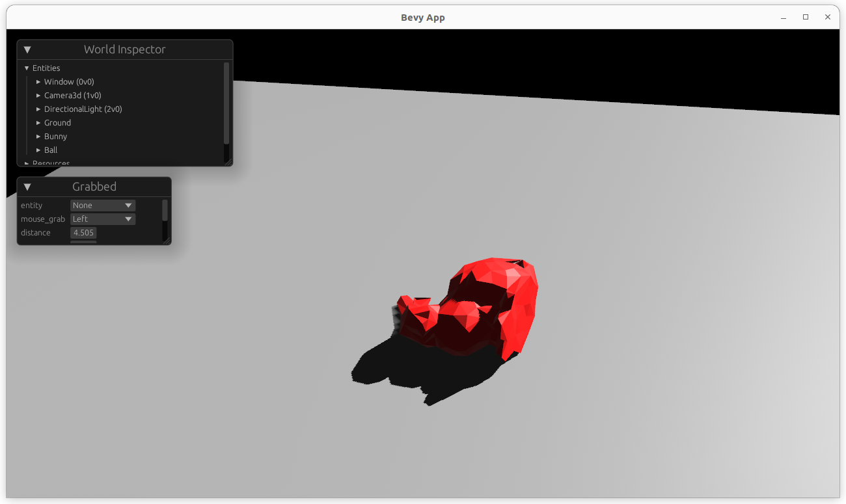Open the mouse_grab dropdown set to Left
Image resolution: width=846 pixels, height=504 pixels.
coord(103,219)
